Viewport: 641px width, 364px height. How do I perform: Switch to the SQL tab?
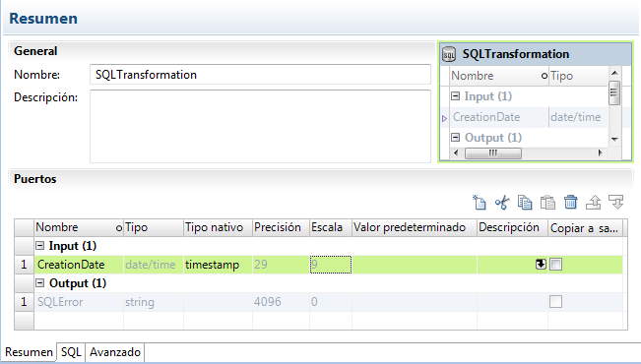pyautogui.click(x=71, y=352)
